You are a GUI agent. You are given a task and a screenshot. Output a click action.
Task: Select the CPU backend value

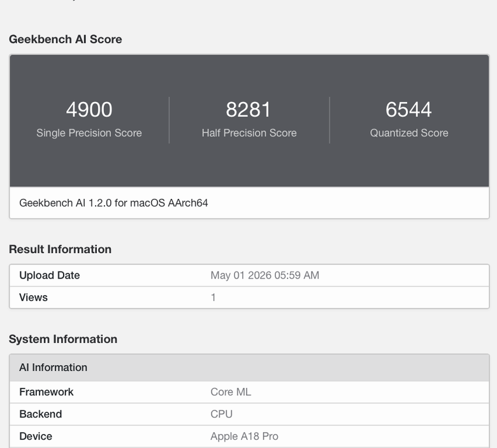point(222,414)
